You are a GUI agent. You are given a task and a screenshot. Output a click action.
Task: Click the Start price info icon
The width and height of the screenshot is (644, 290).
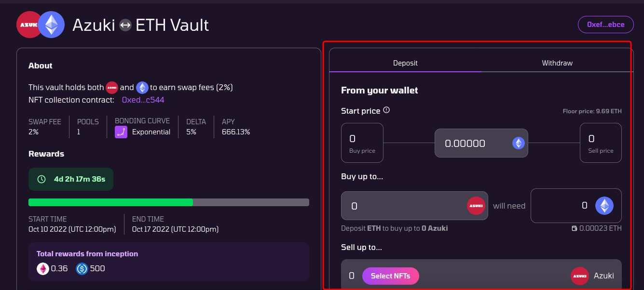386,110
